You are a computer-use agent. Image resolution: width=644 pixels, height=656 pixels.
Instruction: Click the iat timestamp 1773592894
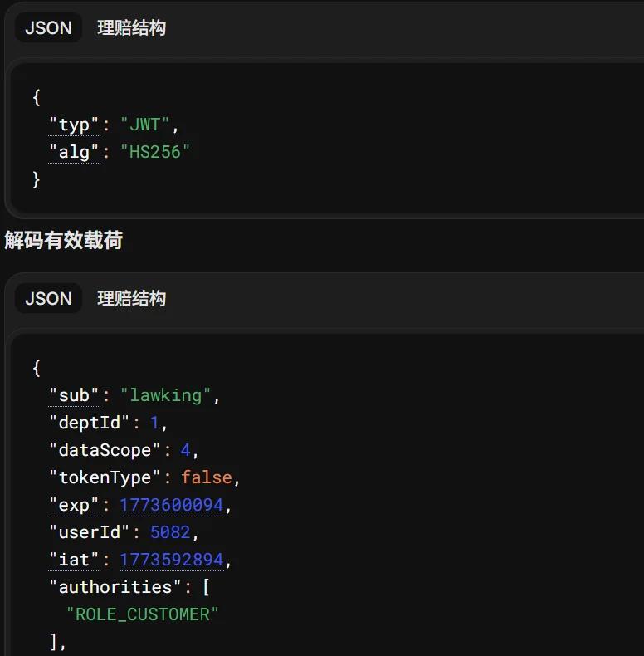click(x=171, y=560)
